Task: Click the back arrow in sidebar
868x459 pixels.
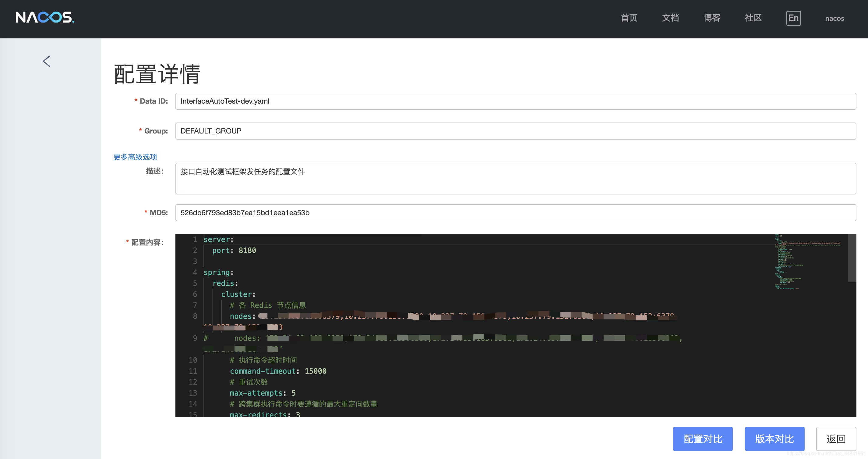Action: [47, 61]
